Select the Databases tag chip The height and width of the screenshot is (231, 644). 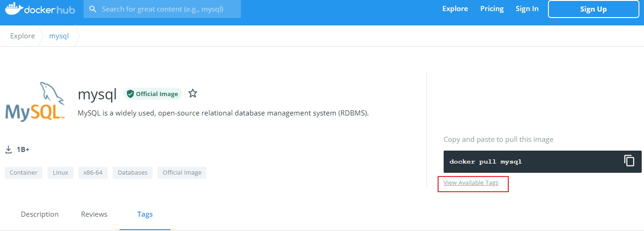132,173
